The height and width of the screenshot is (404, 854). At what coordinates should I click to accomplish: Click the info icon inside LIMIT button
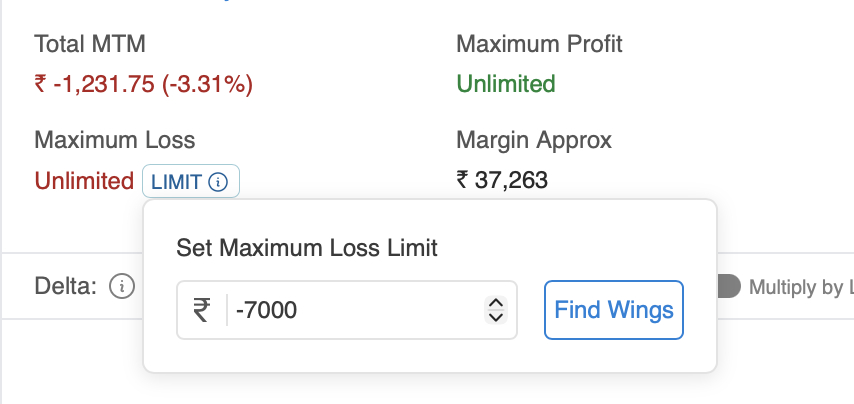point(220,182)
